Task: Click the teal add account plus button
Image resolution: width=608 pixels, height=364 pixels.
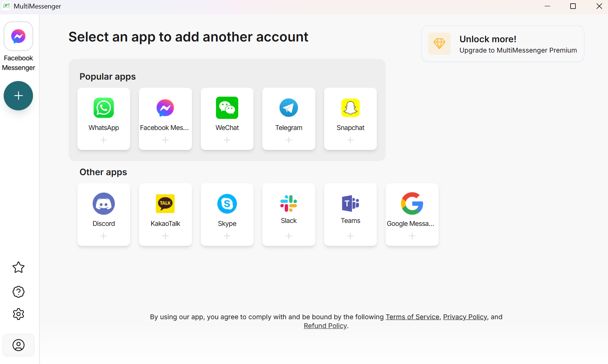Action: coord(18,96)
